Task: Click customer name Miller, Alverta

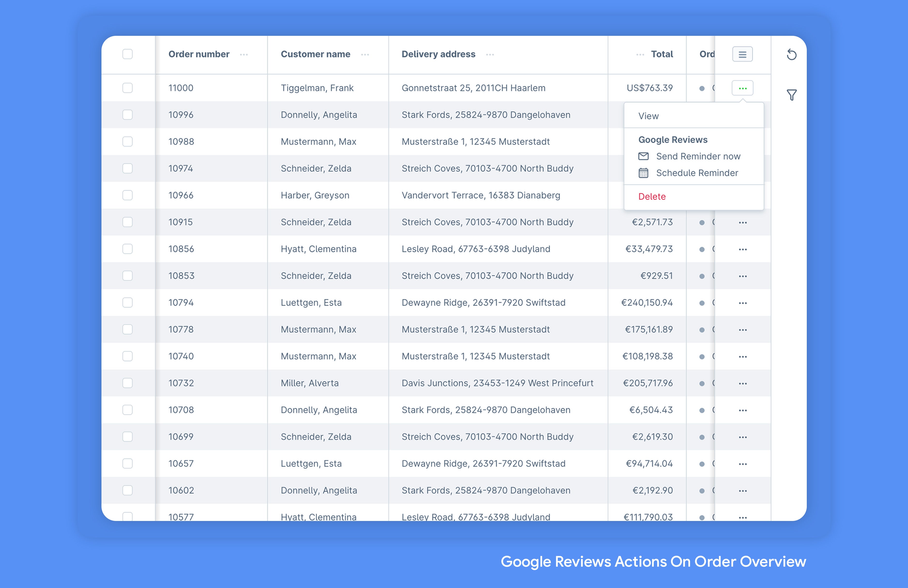Action: pos(309,383)
